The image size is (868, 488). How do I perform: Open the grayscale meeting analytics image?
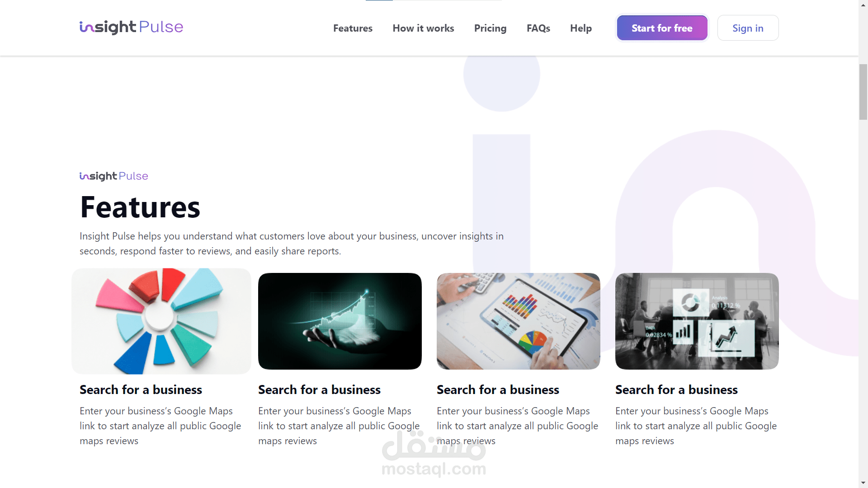(x=697, y=321)
